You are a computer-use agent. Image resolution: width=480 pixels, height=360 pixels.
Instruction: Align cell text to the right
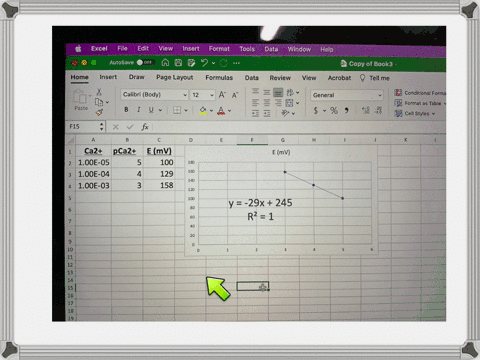click(278, 103)
